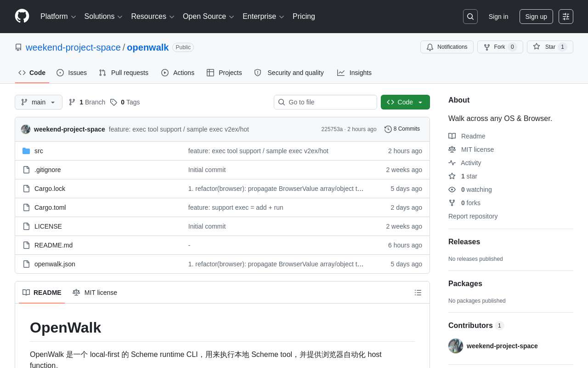Expand the green Code dropdown
This screenshot has height=368, width=588.
(x=420, y=102)
